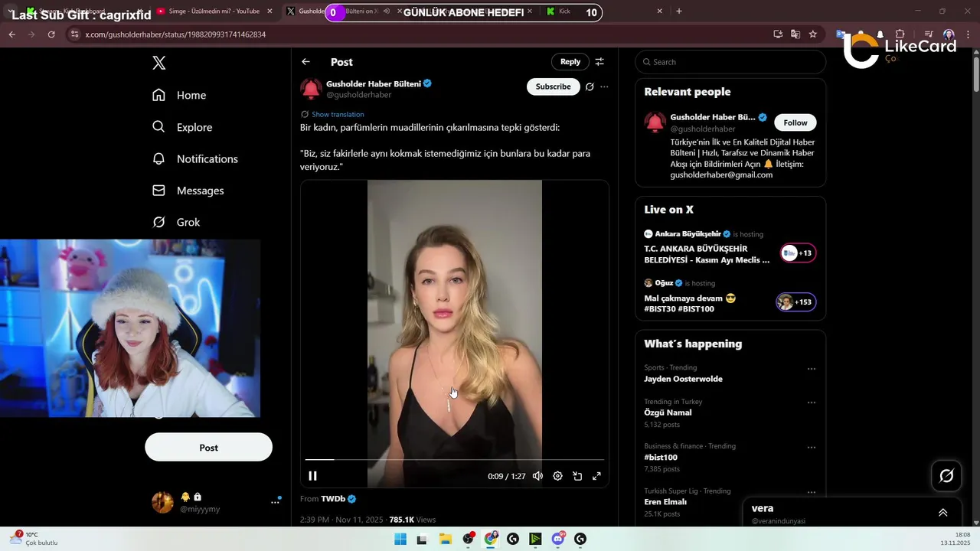Open the post's three-dot more menu
The image size is (980, 551).
coord(604,86)
